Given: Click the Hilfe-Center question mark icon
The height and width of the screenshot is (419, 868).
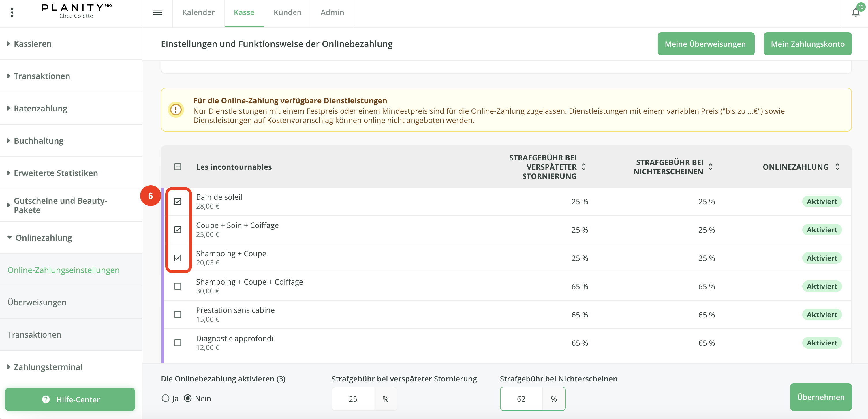Looking at the screenshot, I should (46, 399).
